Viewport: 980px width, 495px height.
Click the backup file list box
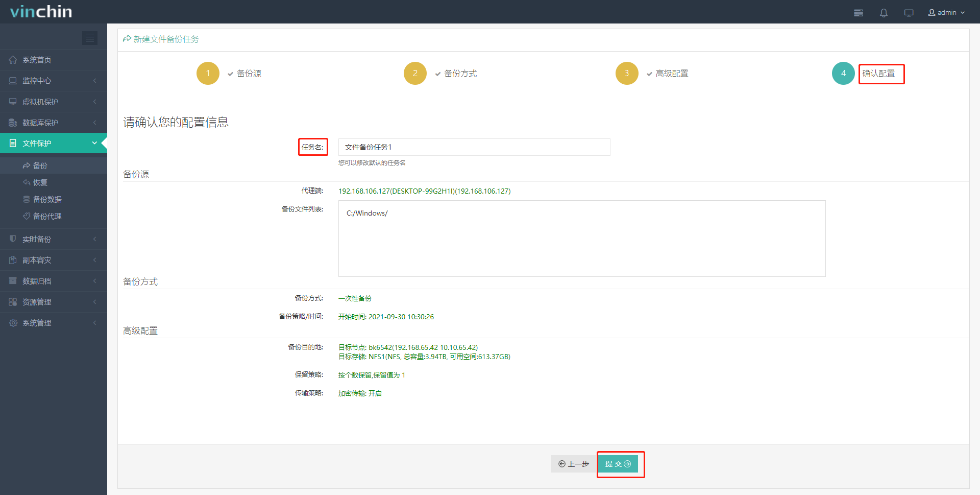point(582,239)
